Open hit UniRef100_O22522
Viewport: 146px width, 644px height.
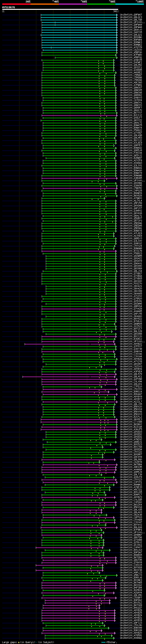pyautogui.click(x=131, y=326)
